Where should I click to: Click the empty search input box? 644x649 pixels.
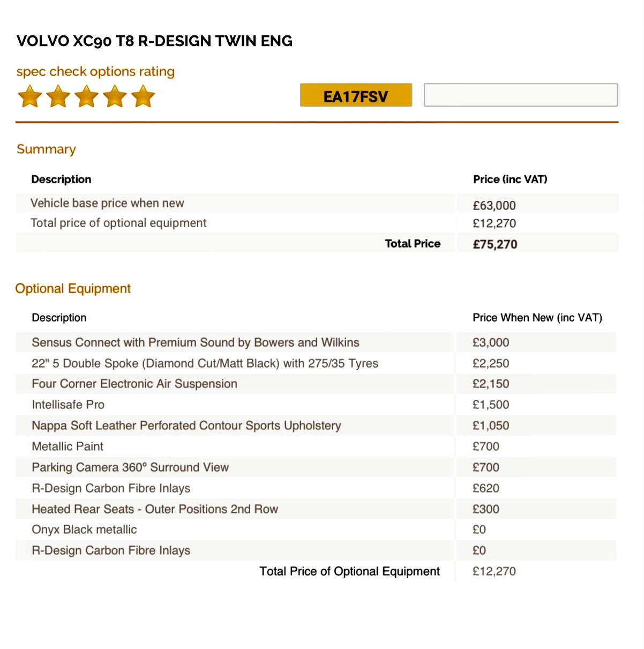521,95
